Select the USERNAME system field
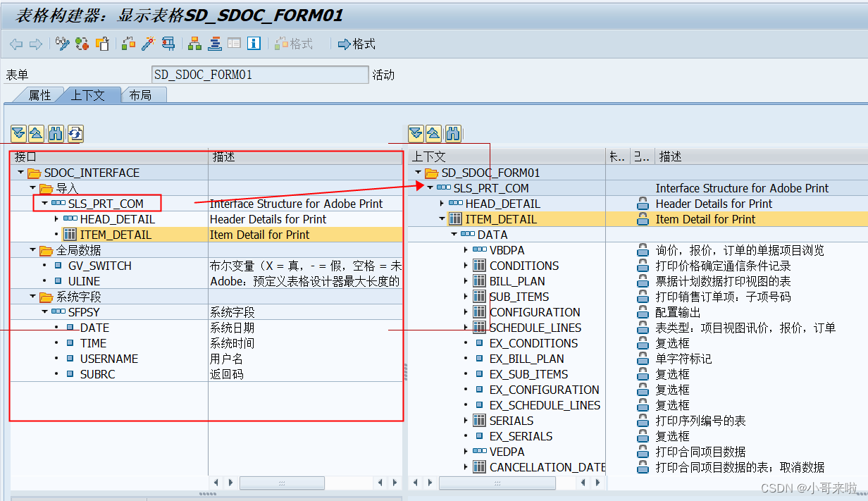 point(108,359)
